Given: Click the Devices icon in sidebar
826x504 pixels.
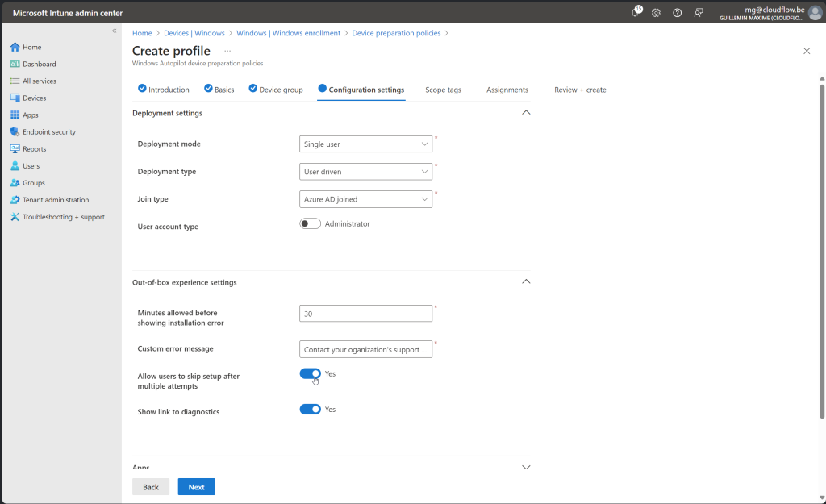Looking at the screenshot, I should click(15, 98).
